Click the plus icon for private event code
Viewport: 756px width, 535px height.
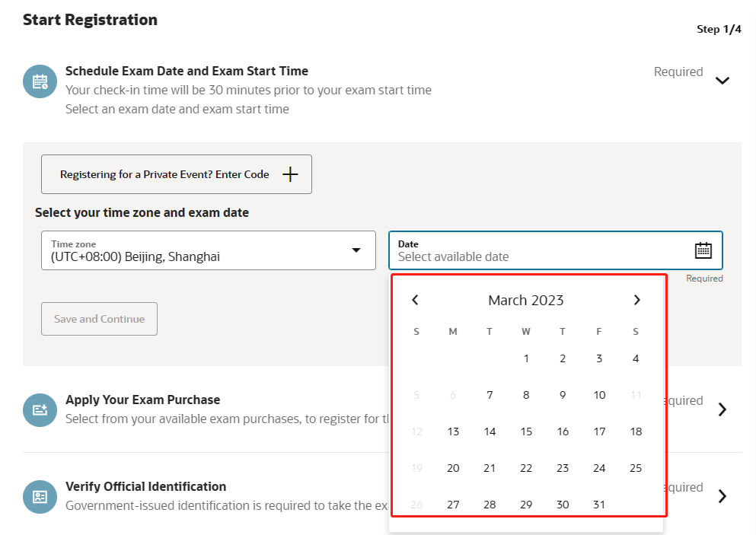[290, 174]
